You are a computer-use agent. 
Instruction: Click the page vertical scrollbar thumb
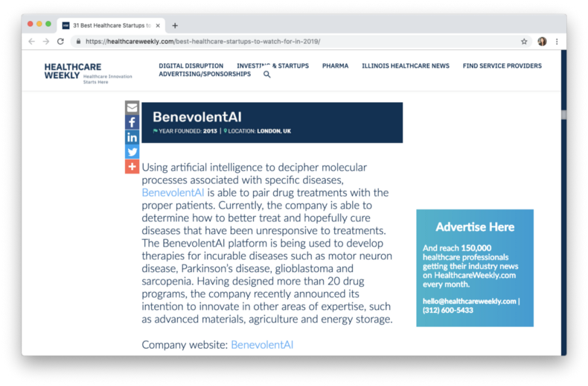pyautogui.click(x=563, y=115)
